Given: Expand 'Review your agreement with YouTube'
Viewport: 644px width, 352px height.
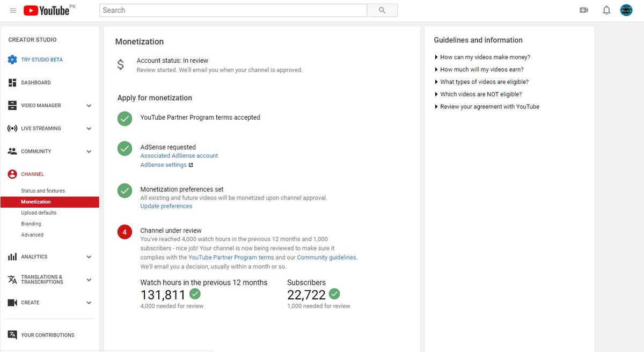Looking at the screenshot, I should (486, 106).
